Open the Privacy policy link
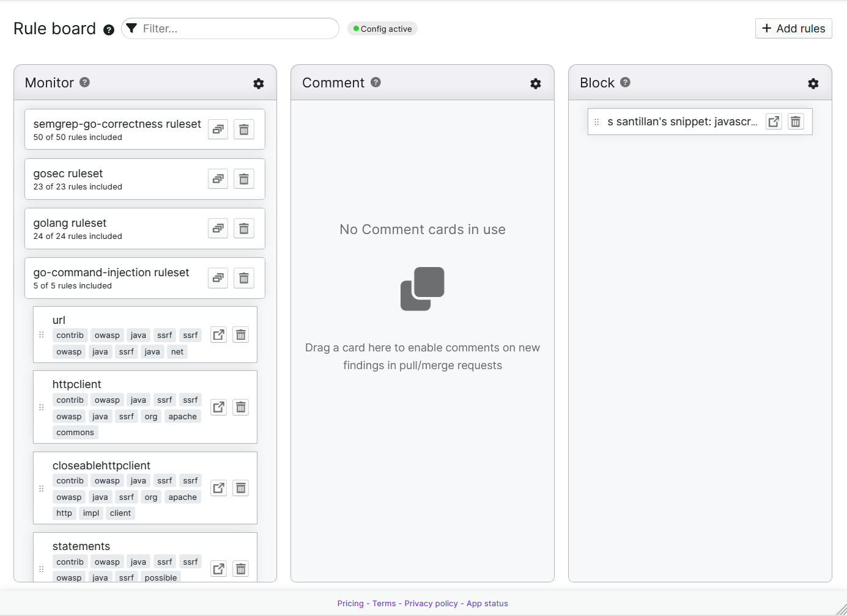Image resolution: width=847 pixels, height=616 pixels. [431, 604]
